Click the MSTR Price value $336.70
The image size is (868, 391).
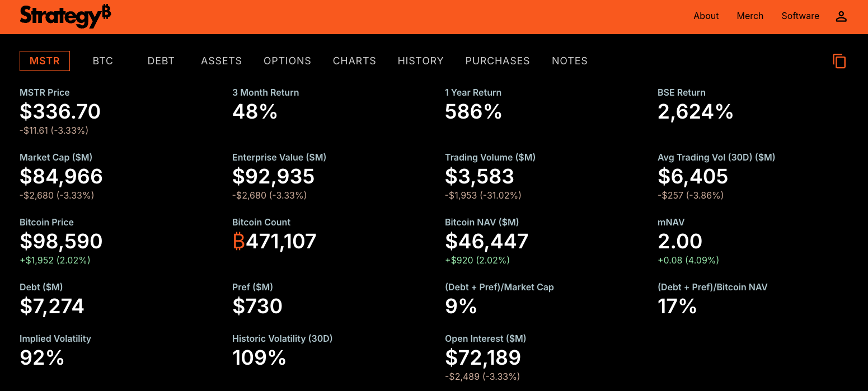coord(60,112)
